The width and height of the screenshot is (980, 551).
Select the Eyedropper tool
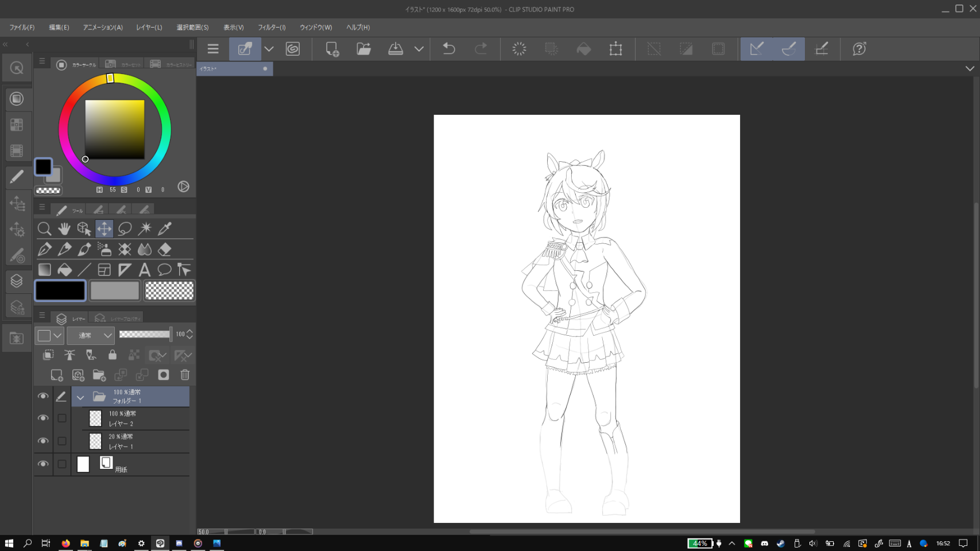[x=165, y=228]
